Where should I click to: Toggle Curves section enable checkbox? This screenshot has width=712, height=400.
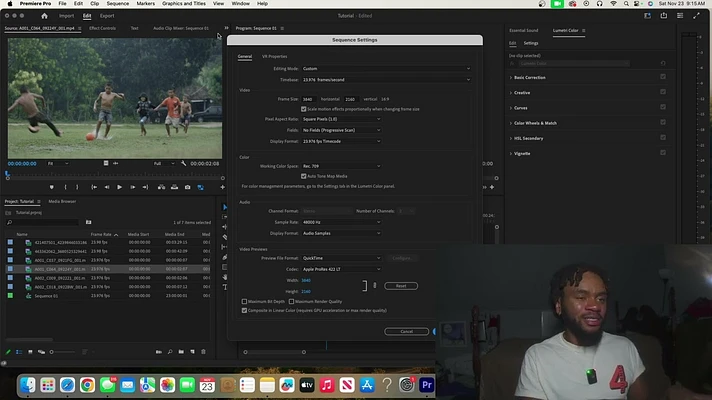coord(663,107)
